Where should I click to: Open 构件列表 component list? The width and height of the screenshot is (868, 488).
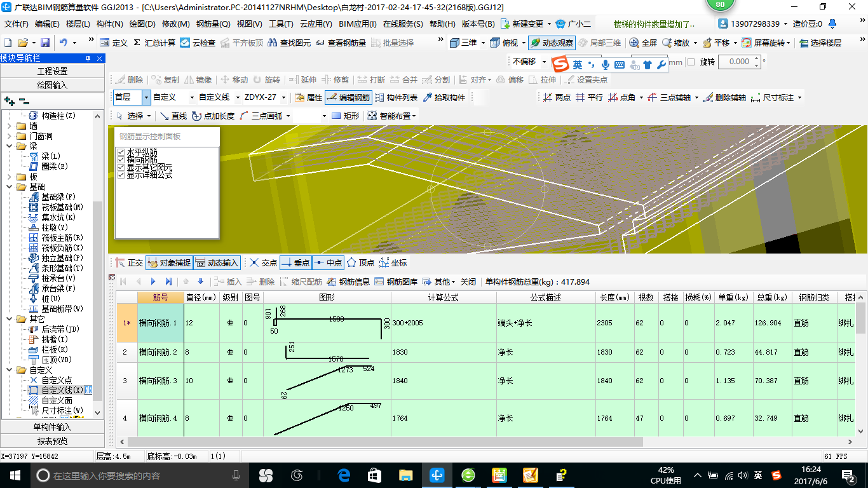(x=396, y=97)
